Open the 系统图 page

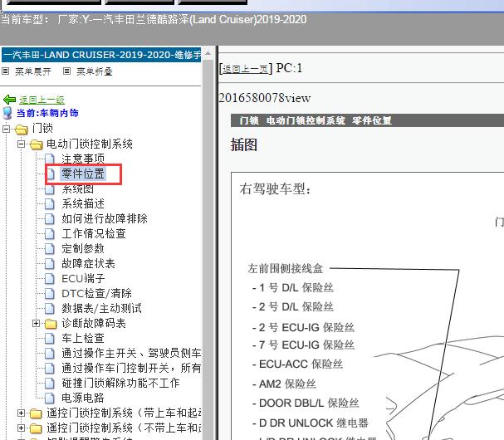pyautogui.click(x=78, y=189)
